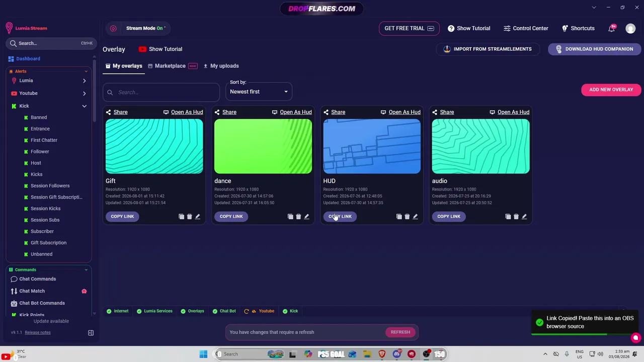The image size is (644, 362).
Task: Open OBS Studio from the taskbar
Action: click(426, 354)
